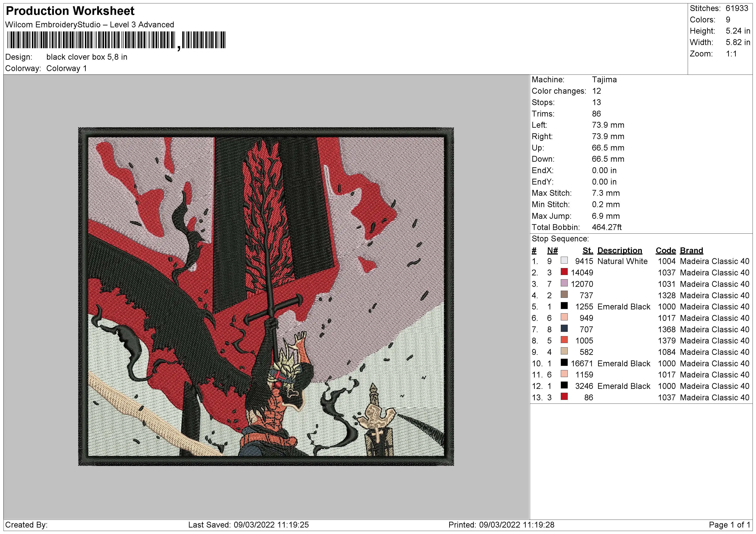Image resolution: width=756 pixels, height=534 pixels.
Task: Click the Max Stitch value '7.3 mm'
Action: coord(606,193)
